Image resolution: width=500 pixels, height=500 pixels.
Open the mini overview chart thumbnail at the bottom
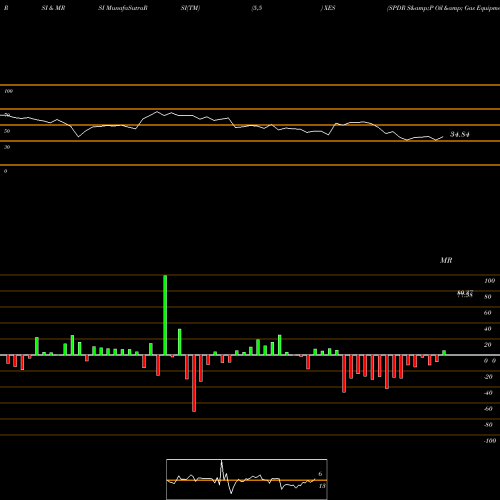pos(247,479)
